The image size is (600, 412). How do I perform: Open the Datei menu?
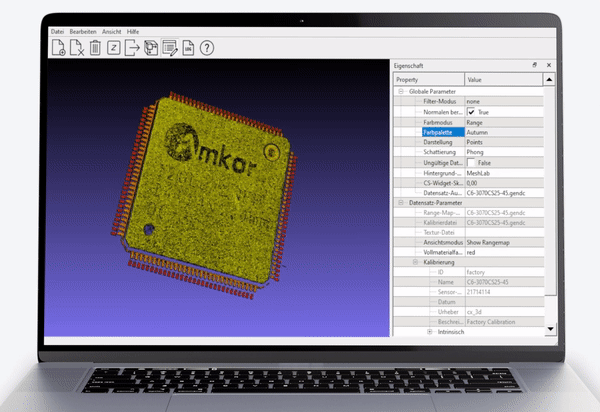click(x=57, y=32)
